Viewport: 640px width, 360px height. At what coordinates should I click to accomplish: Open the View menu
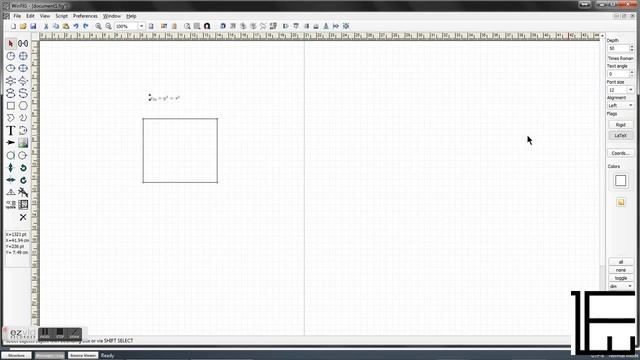click(45, 16)
